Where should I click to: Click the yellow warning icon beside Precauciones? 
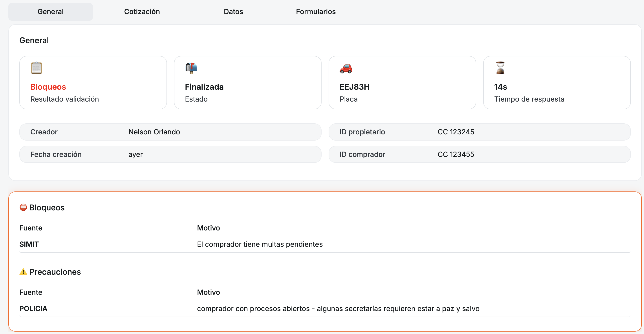(23, 272)
